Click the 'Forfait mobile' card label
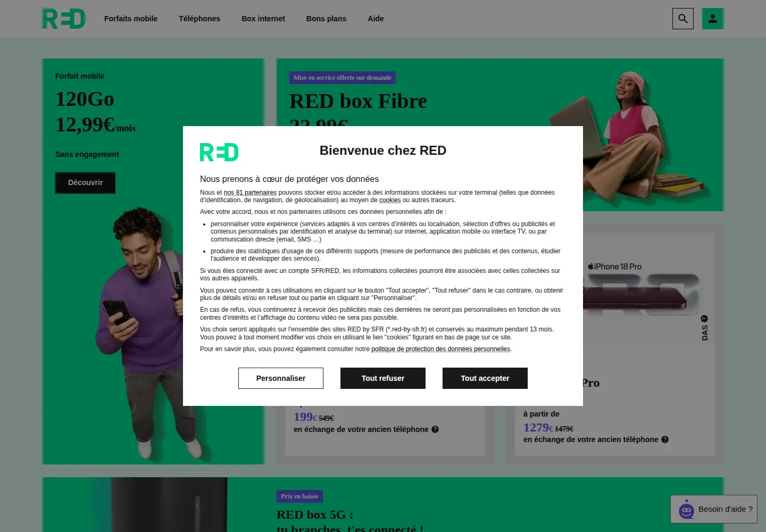Viewport: 766px width, 532px height. [80, 76]
